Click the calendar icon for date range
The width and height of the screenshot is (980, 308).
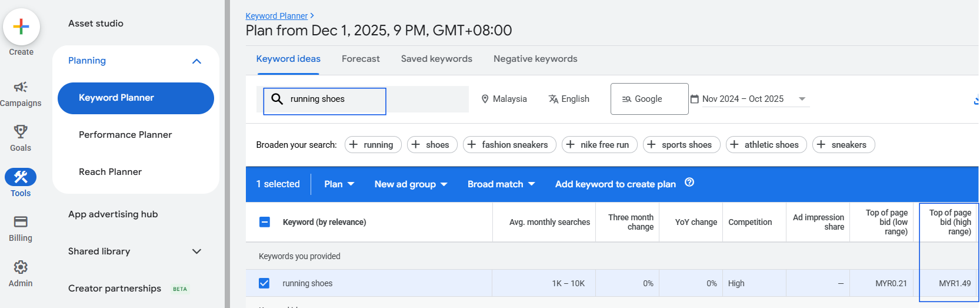(694, 99)
